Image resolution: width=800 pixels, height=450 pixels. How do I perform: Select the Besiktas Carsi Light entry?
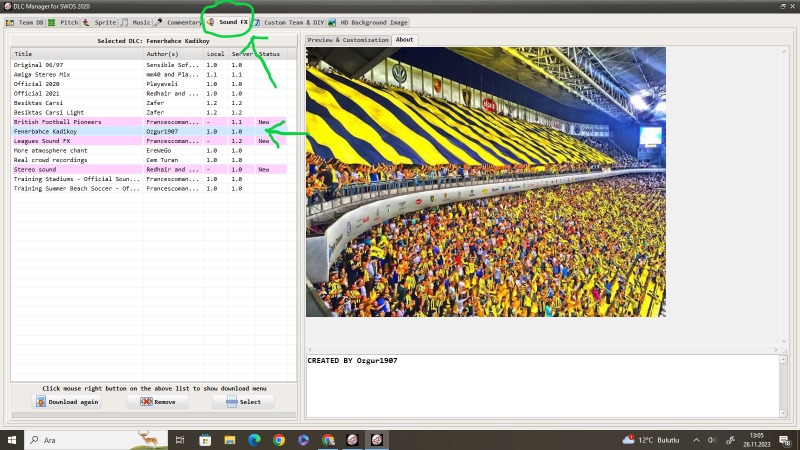pyautogui.click(x=48, y=113)
